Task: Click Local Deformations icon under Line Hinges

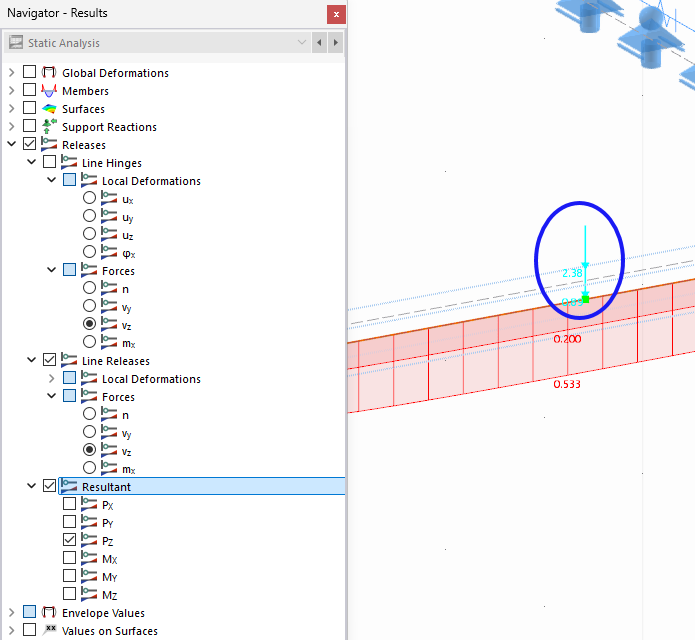Action: point(89,180)
